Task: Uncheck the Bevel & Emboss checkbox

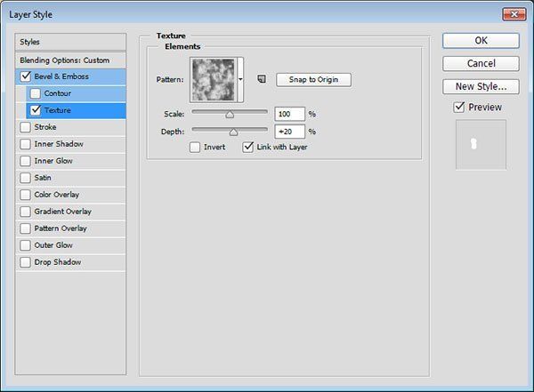Action: (26, 76)
